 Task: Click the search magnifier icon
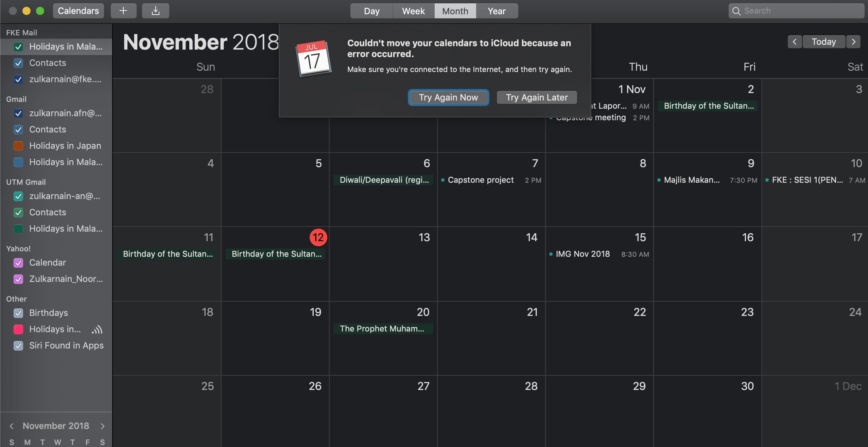[736, 11]
